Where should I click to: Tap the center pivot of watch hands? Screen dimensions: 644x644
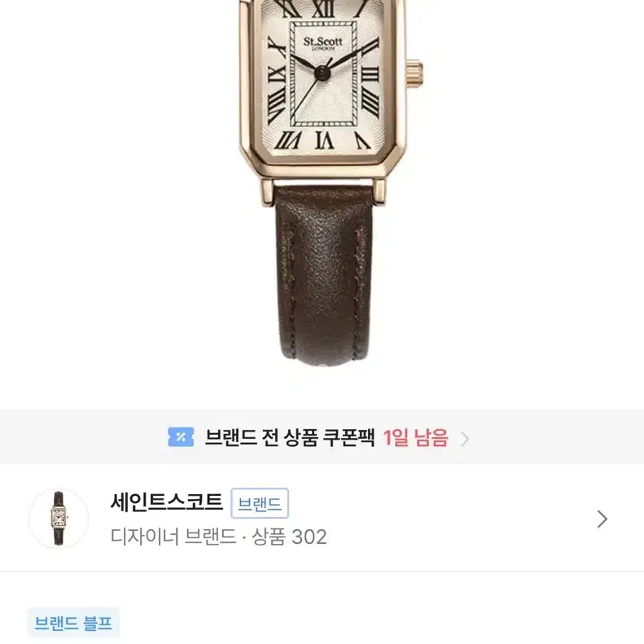[x=322, y=73]
